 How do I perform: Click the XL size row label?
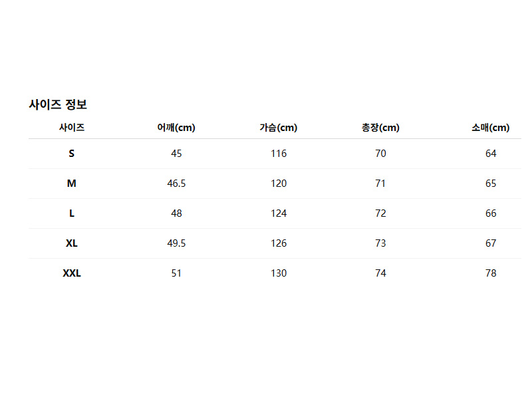tap(72, 243)
